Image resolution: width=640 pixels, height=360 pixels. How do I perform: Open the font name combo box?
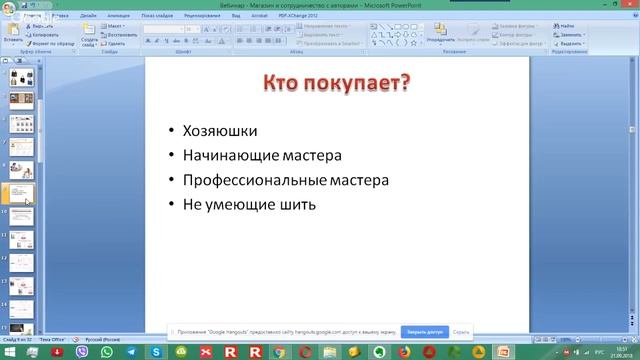pos(164,29)
